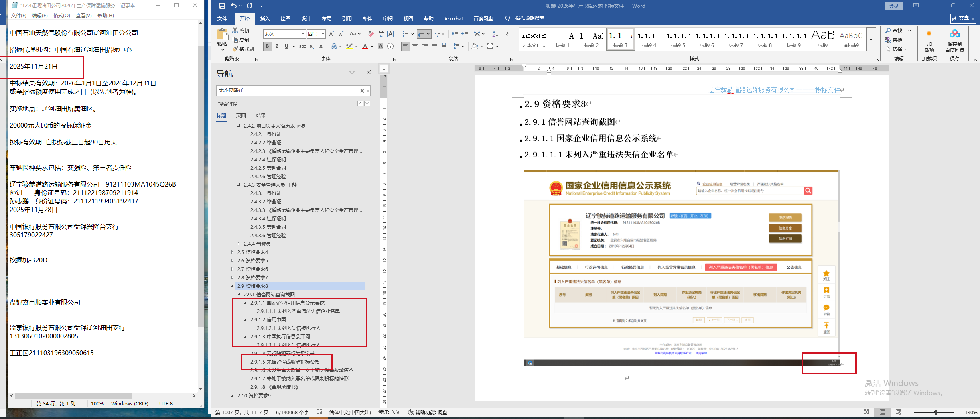Viewport: 980px width, 419px height.
Task: Open the font name dropdown (宋体)
Action: (x=303, y=34)
